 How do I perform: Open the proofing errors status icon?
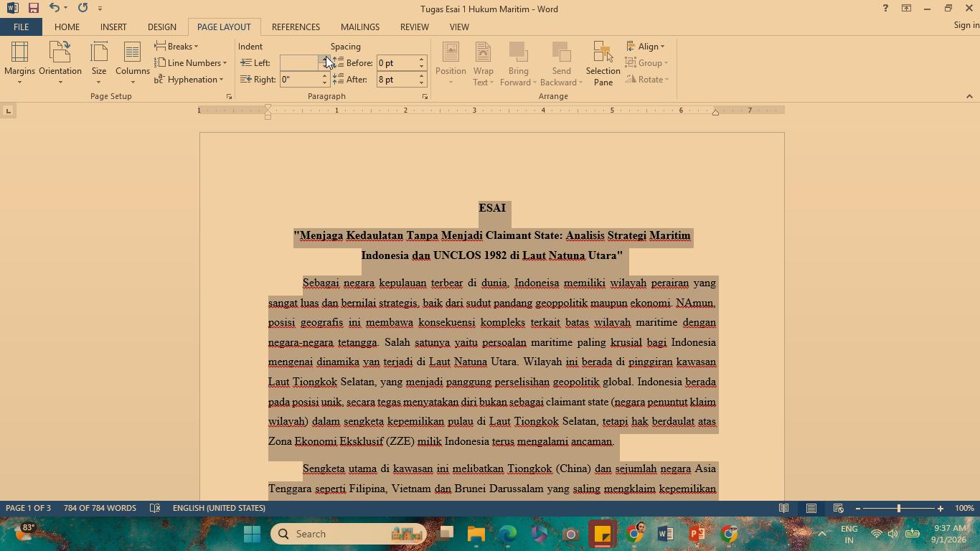click(154, 508)
